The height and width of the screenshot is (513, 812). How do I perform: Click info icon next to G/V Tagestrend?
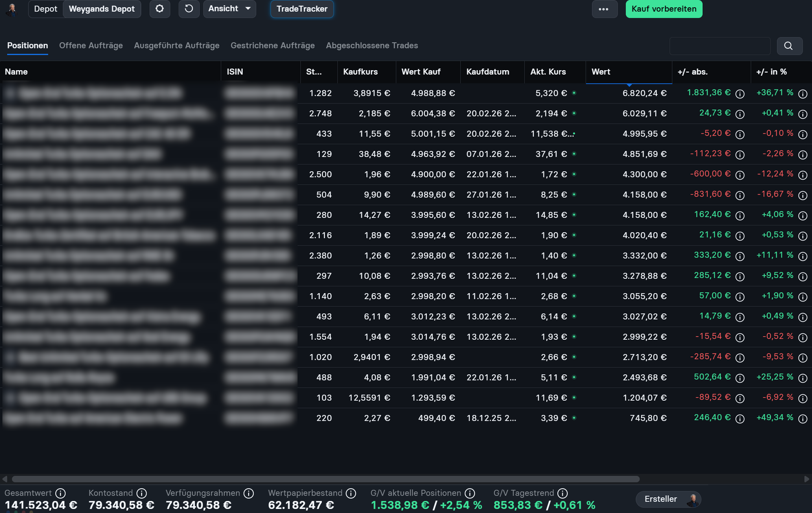562,493
